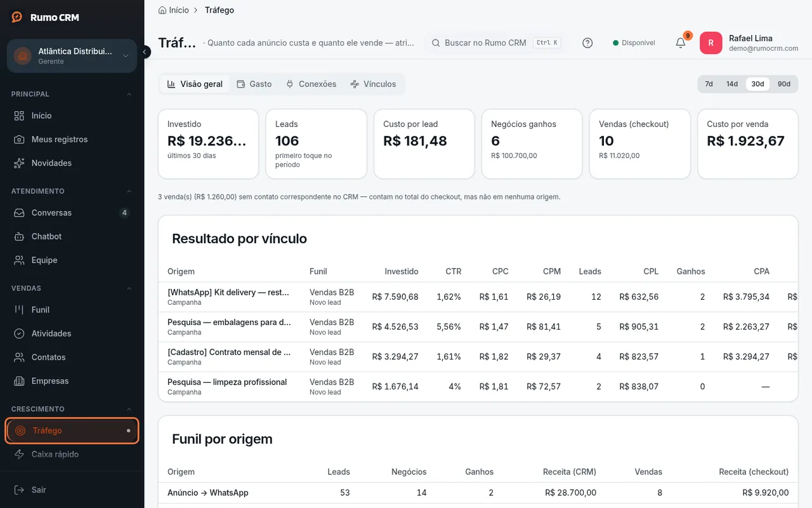Image resolution: width=812 pixels, height=508 pixels.
Task: Collapse the sidebar with the arrow button
Action: (x=145, y=52)
